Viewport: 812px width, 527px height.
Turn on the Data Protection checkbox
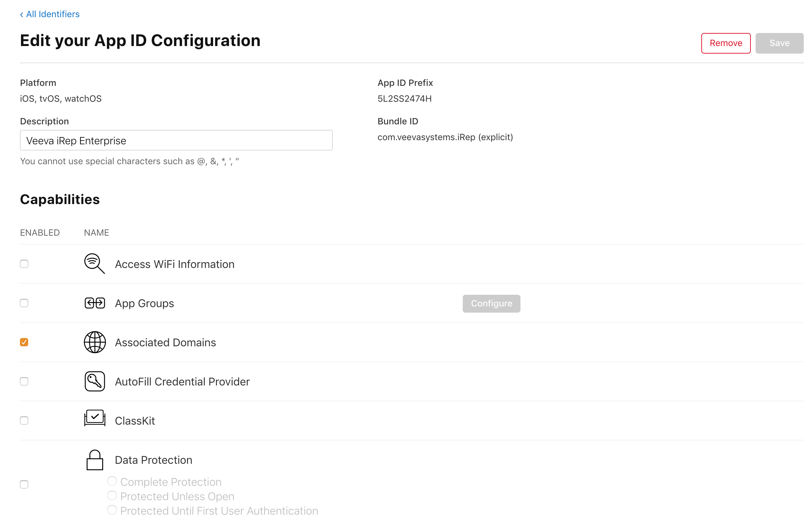tap(24, 484)
